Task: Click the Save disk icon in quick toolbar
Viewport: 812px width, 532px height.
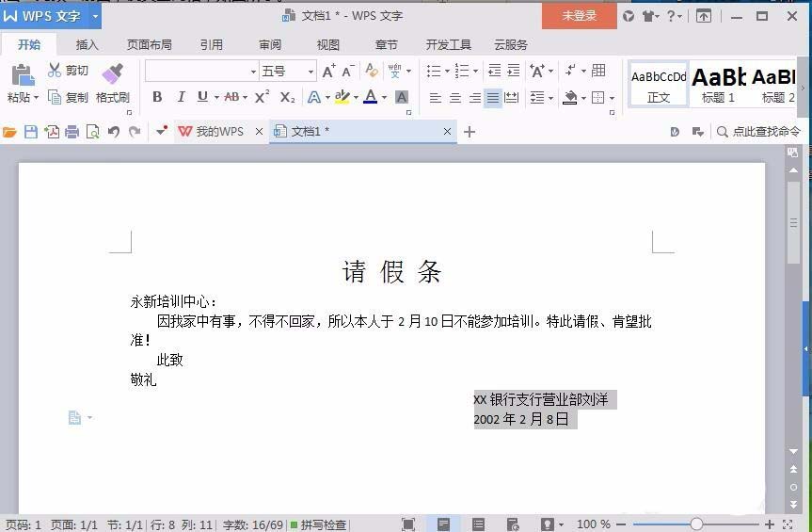Action: [31, 132]
